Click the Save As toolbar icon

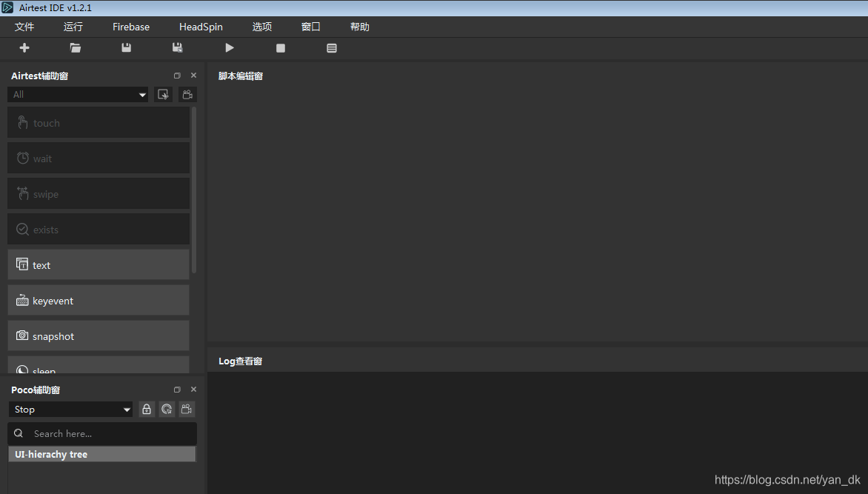[x=178, y=47]
